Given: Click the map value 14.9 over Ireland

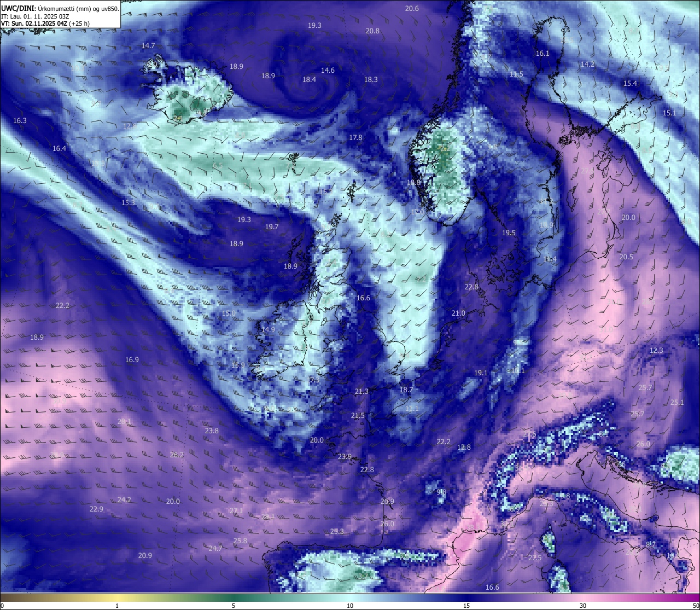Looking at the screenshot, I should click(x=268, y=329).
